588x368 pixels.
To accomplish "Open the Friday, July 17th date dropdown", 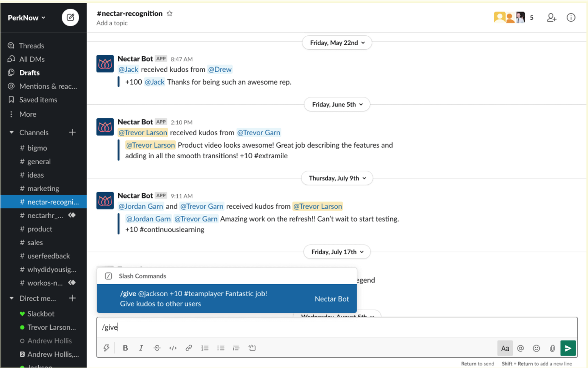I will pos(337,252).
